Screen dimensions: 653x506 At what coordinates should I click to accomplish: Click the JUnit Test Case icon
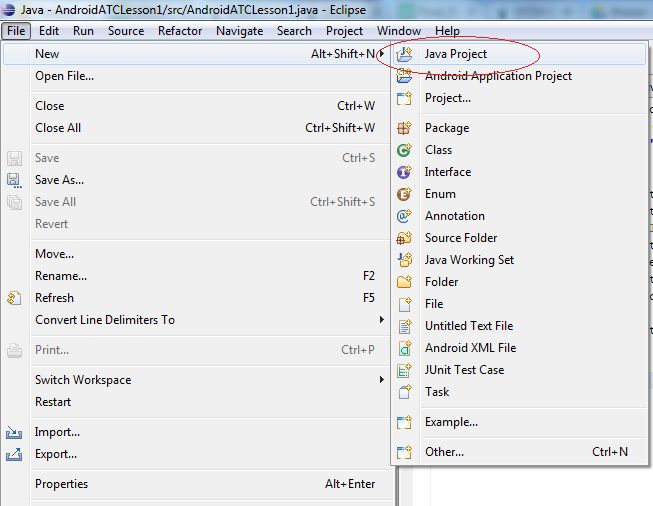(404, 370)
